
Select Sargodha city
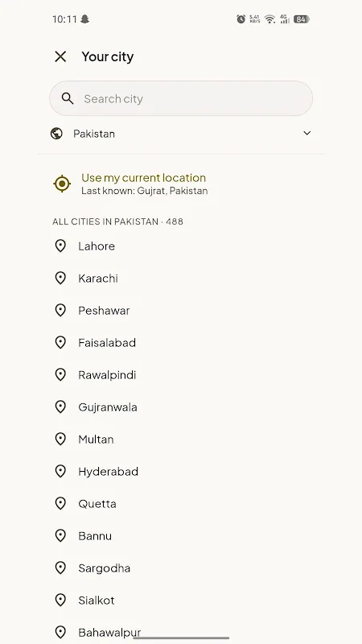(x=181, y=568)
